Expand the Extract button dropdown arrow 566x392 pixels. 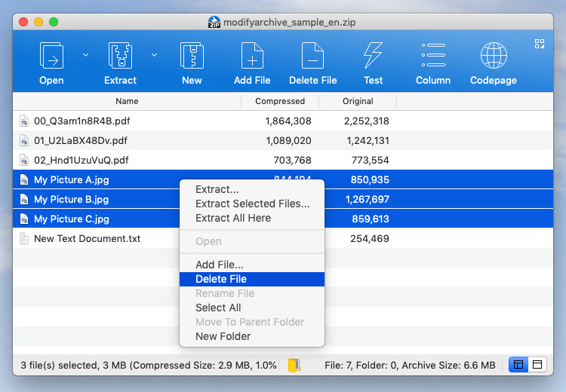(155, 54)
